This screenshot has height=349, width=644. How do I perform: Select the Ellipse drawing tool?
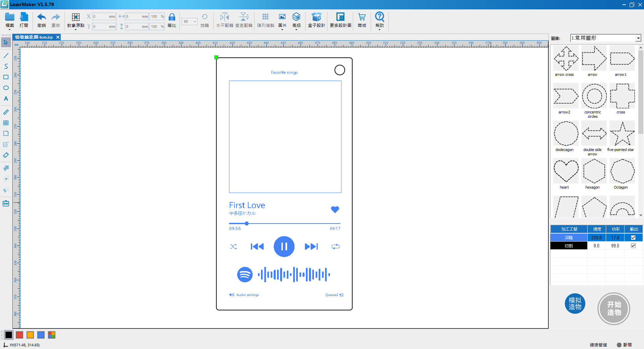pyautogui.click(x=6, y=88)
